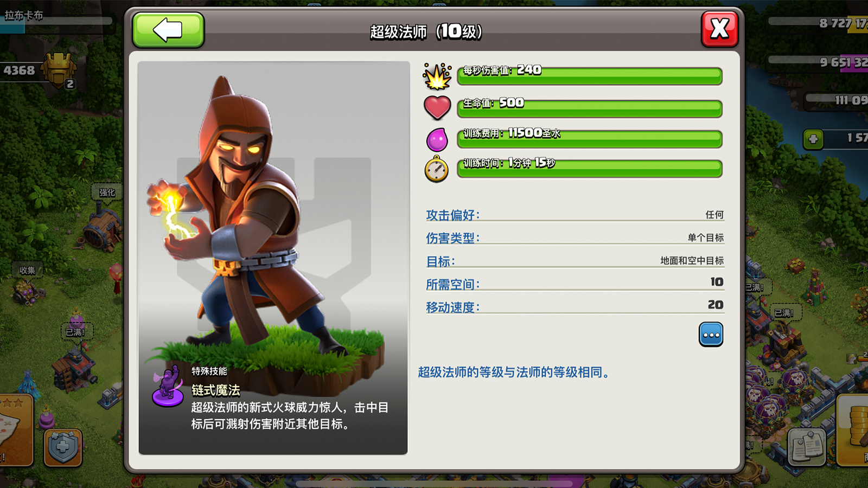Viewport: 868px width, 488px height.
Task: Click the damage per second explosion icon
Action: point(437,76)
